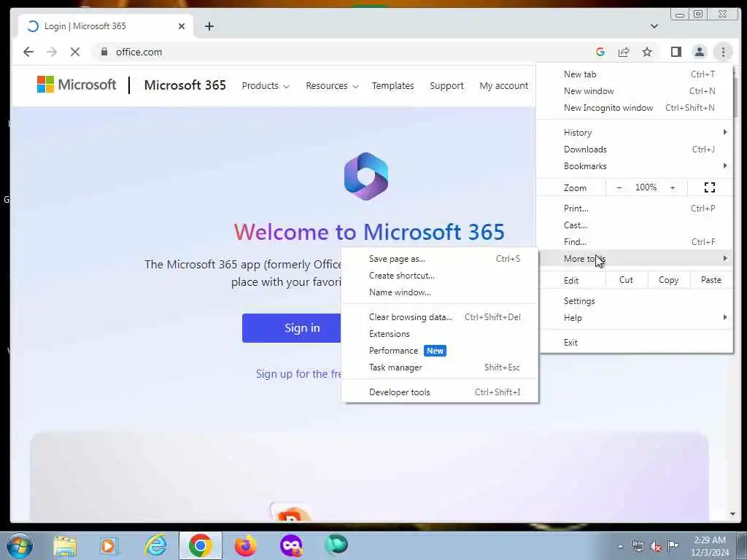Click the purple mask taskbar icon

291,545
